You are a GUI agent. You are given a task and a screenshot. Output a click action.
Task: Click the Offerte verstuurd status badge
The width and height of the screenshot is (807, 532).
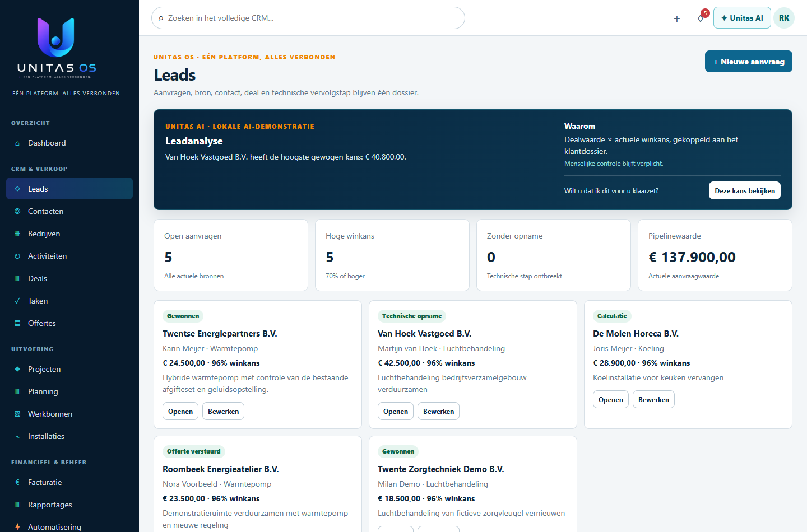coord(194,451)
